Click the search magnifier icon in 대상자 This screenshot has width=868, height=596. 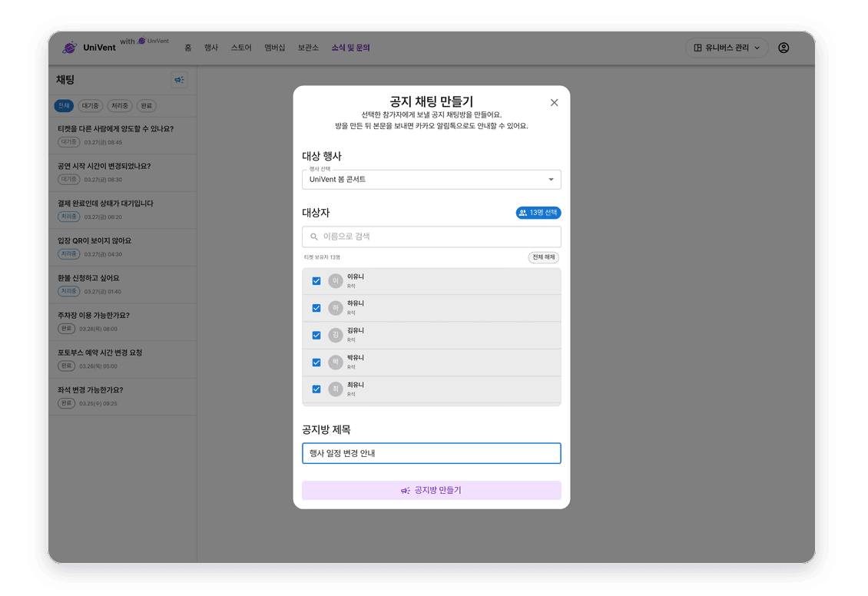tap(314, 237)
